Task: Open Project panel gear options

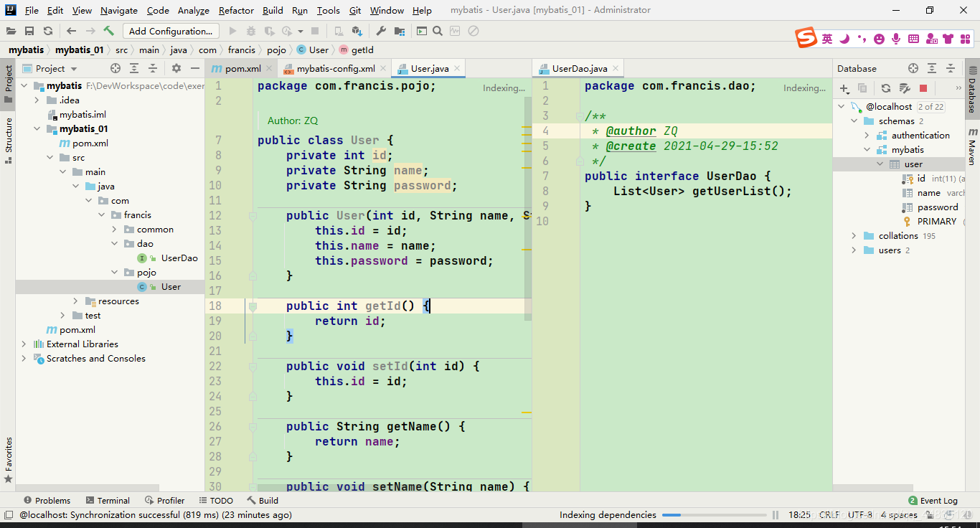Action: (x=176, y=68)
